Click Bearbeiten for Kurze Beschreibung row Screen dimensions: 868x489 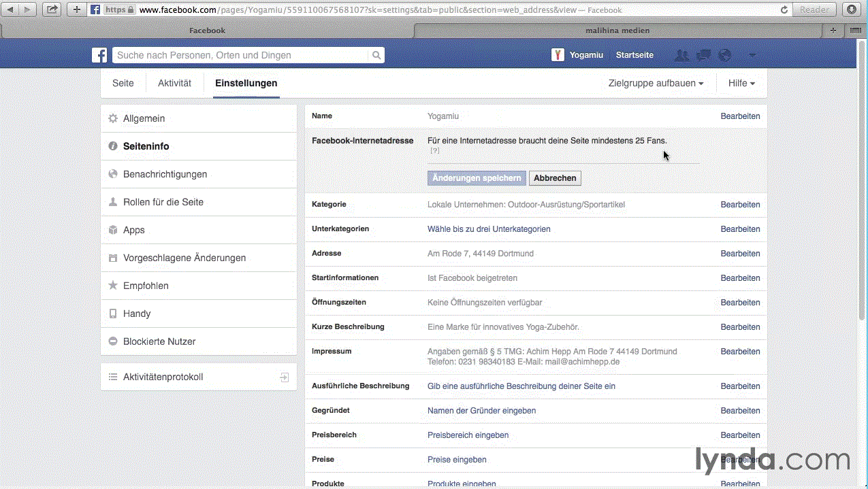[x=740, y=327]
